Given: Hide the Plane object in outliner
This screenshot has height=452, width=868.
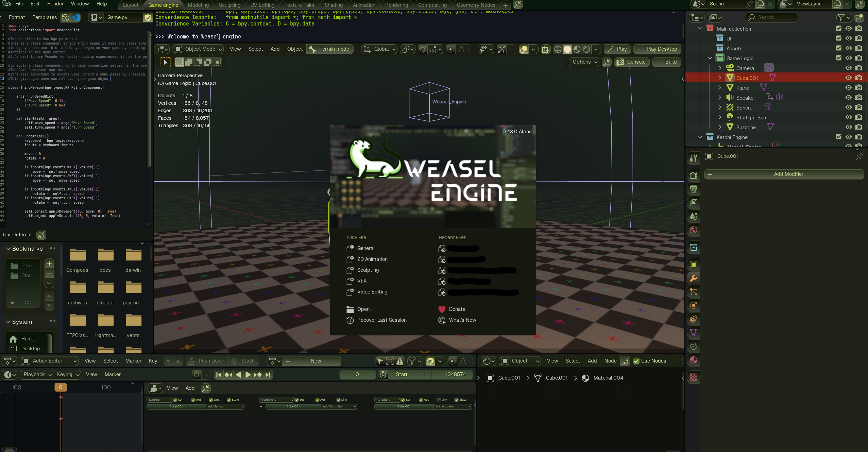Looking at the screenshot, I should [x=849, y=88].
